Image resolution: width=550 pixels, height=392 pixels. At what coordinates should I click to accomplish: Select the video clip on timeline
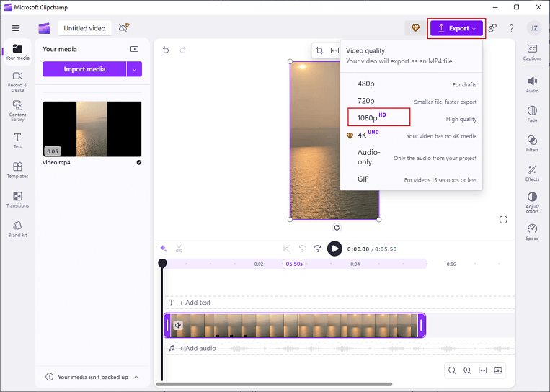coord(295,326)
